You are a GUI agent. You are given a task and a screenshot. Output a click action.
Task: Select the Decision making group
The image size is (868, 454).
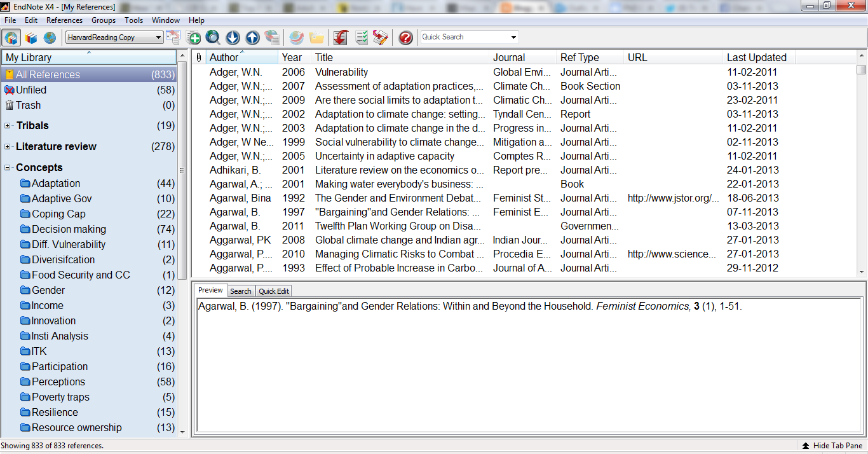tap(69, 230)
